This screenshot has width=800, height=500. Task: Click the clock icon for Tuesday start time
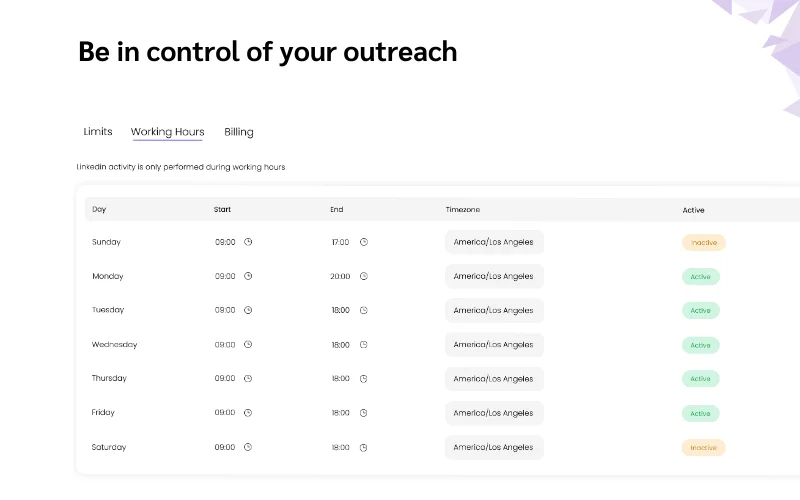click(x=248, y=310)
